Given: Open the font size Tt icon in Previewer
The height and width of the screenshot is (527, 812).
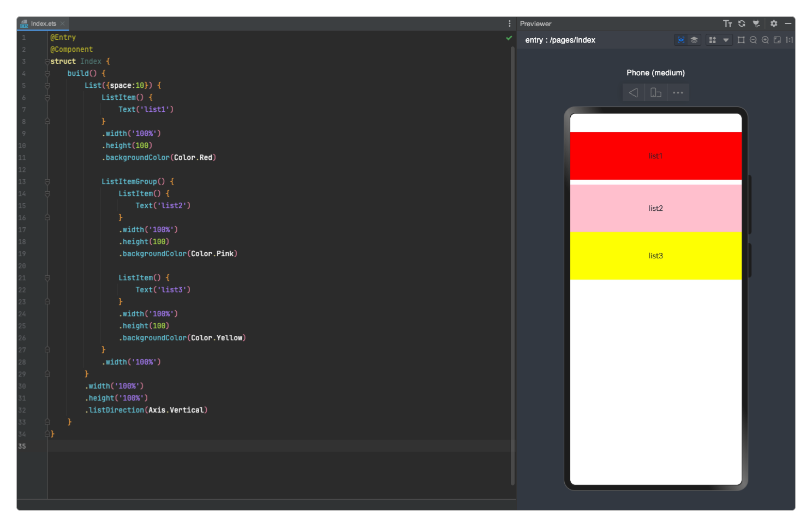Looking at the screenshot, I should coord(727,23).
